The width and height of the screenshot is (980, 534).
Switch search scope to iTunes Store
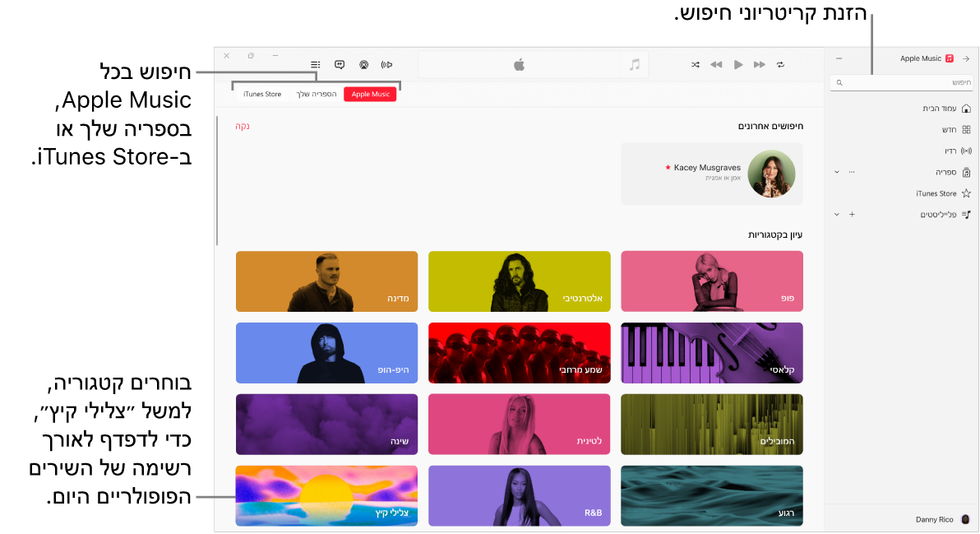pyautogui.click(x=261, y=93)
